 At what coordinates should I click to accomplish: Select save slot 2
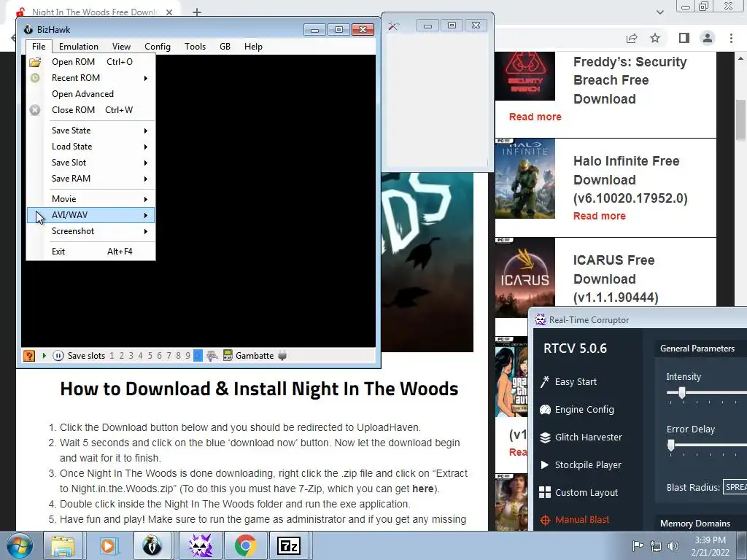[122, 356]
